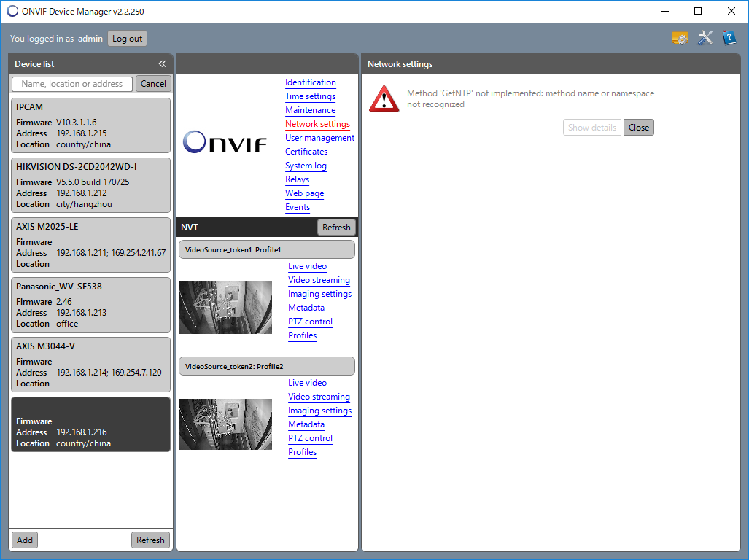
Task: Select the unnamed device at 192.168.1.216
Action: click(x=90, y=424)
